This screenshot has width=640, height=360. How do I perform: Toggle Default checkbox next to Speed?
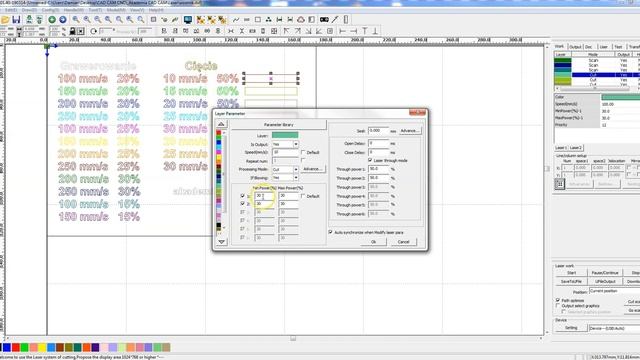pyautogui.click(x=303, y=152)
